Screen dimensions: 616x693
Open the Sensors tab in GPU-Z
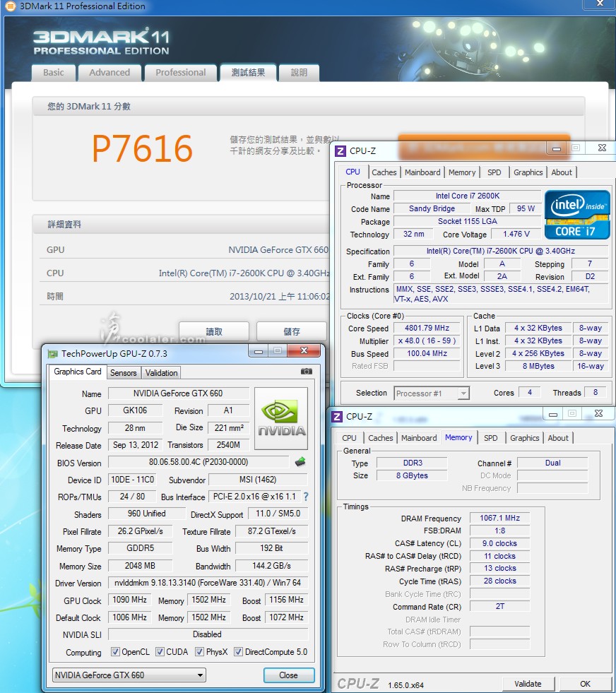point(124,372)
